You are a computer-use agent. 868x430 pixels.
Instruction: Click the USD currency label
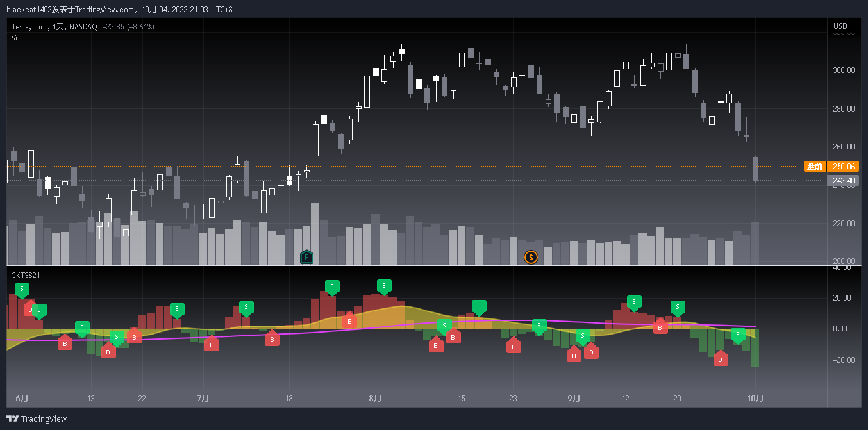840,26
